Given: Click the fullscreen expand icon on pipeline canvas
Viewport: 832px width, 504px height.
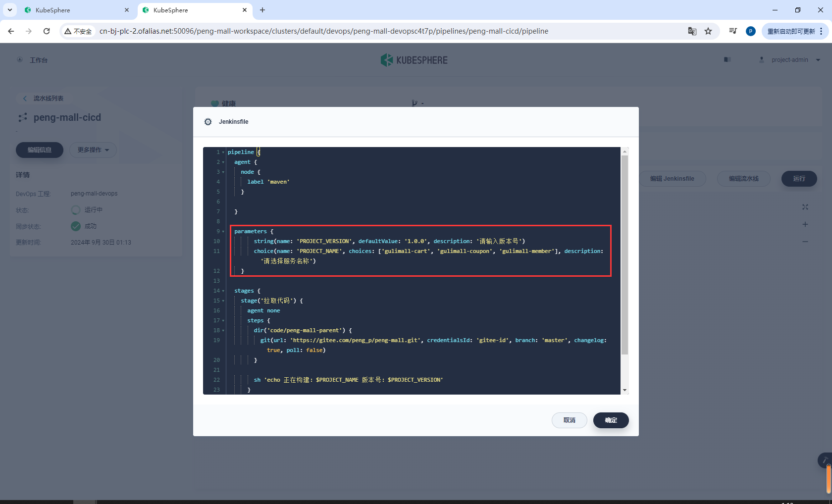Looking at the screenshot, I should [x=805, y=207].
